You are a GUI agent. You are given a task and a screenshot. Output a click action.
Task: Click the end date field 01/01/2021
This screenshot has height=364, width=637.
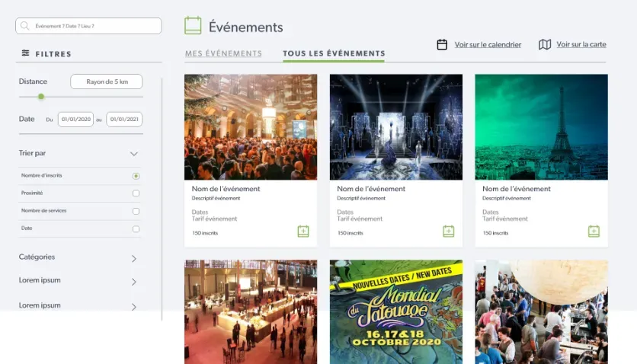click(124, 120)
